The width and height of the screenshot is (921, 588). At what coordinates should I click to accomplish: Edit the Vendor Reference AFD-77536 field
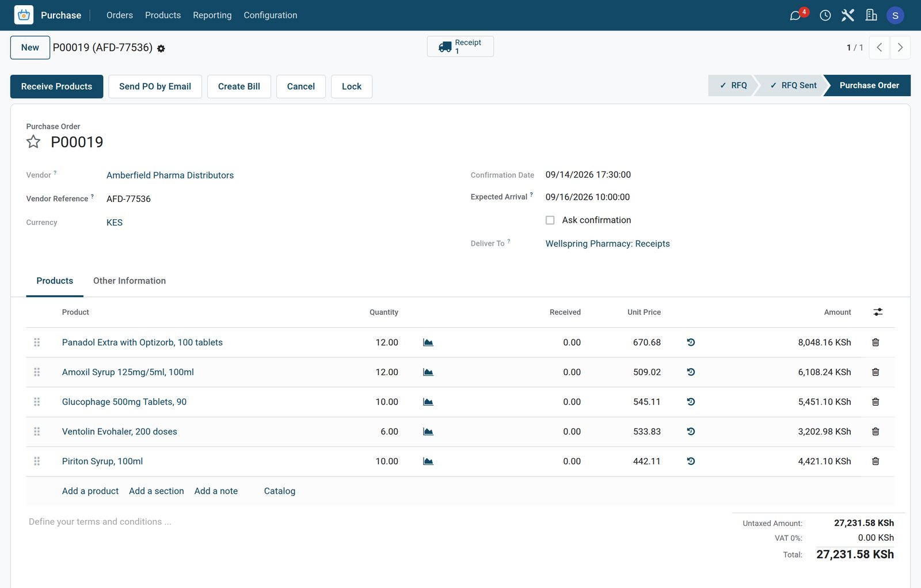(x=128, y=199)
